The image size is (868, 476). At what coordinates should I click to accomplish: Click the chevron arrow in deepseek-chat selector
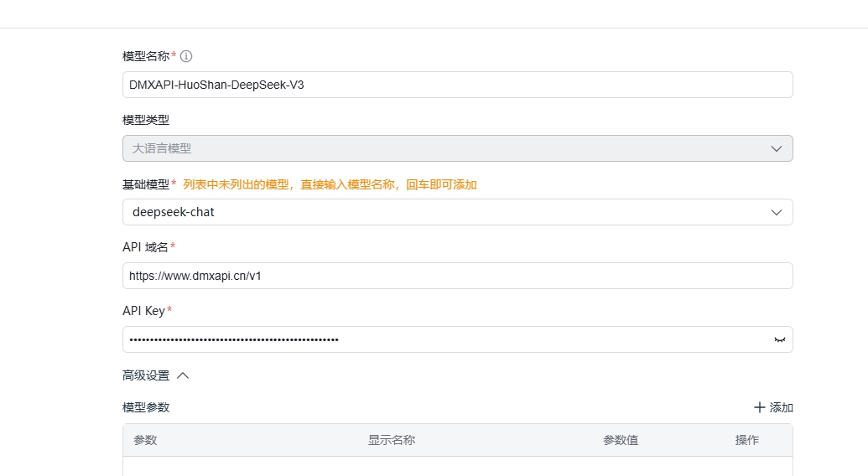click(777, 212)
